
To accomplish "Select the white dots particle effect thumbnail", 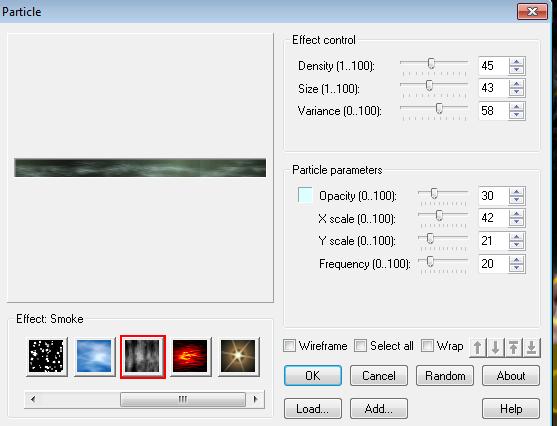I will pos(47,356).
